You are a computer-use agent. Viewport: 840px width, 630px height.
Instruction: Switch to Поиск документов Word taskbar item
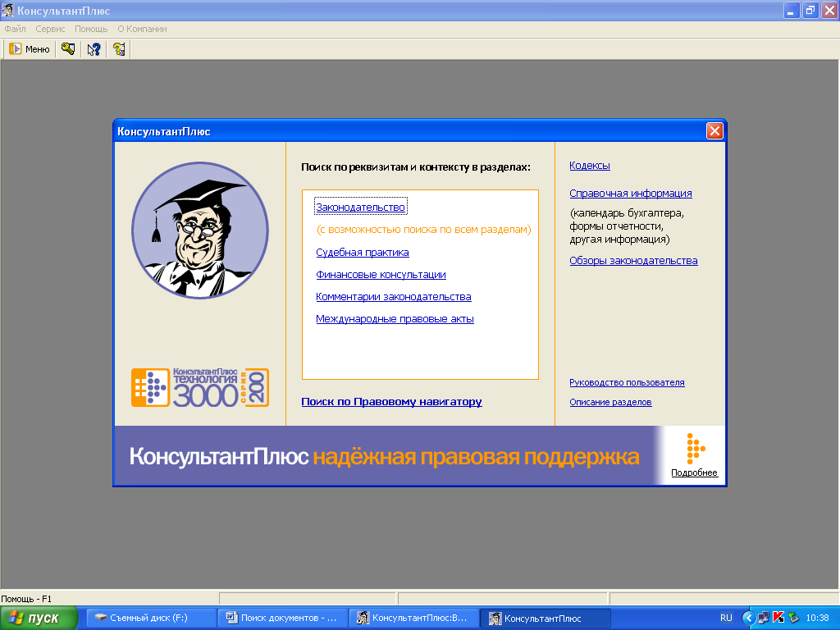[283, 619]
